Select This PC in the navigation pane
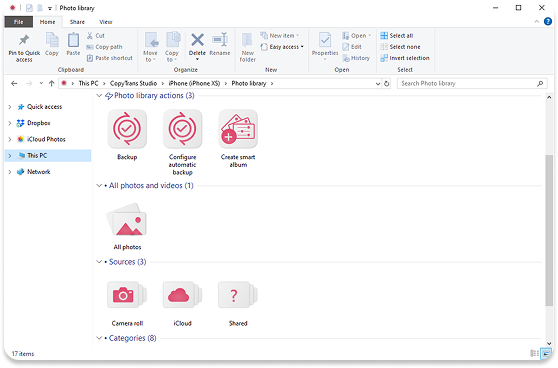This screenshot has height=368, width=558. click(48, 156)
